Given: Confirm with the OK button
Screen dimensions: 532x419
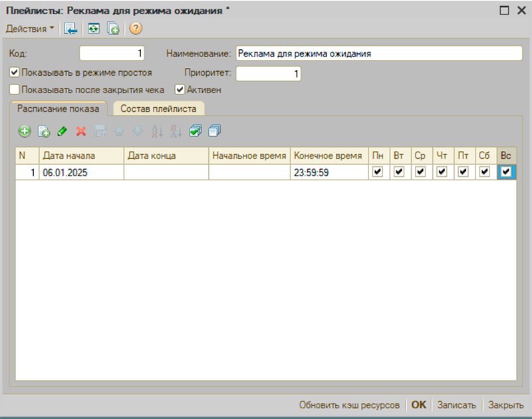Looking at the screenshot, I should [x=419, y=405].
